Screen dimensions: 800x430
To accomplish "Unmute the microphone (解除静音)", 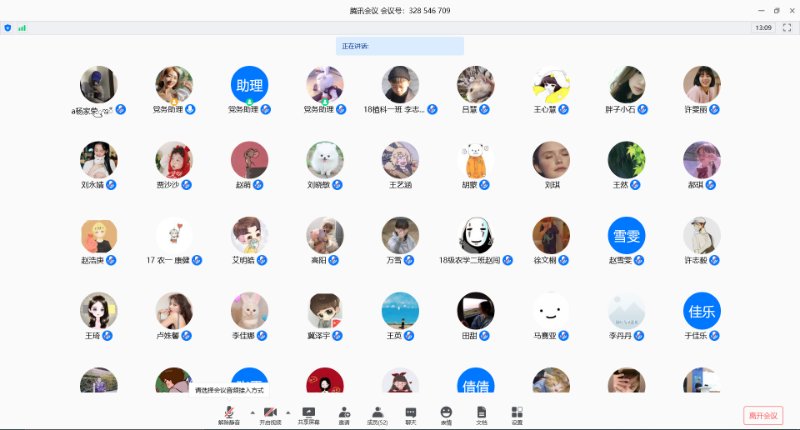I will (x=229, y=414).
